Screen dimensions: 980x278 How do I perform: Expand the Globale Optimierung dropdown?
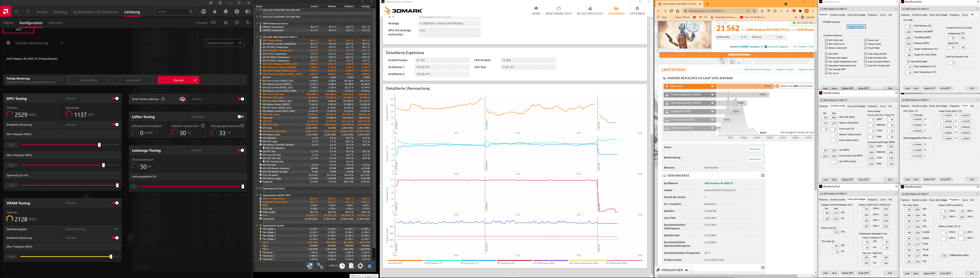pyautogui.click(x=62, y=43)
